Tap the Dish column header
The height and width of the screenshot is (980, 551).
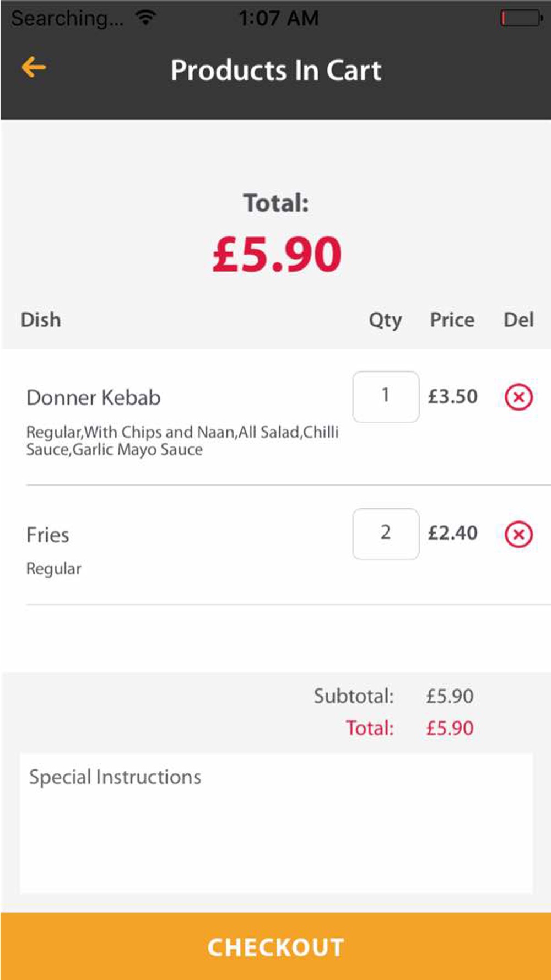[41, 320]
